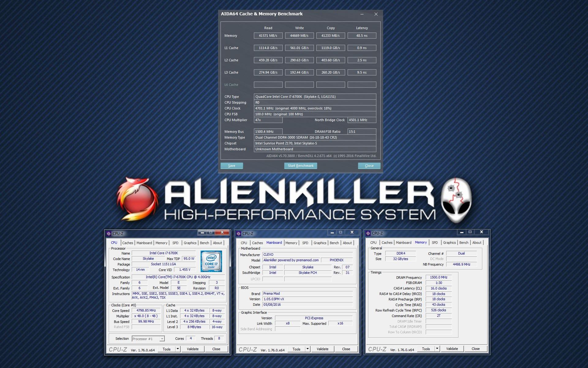Click Save button in AIDA64 window

point(232,166)
